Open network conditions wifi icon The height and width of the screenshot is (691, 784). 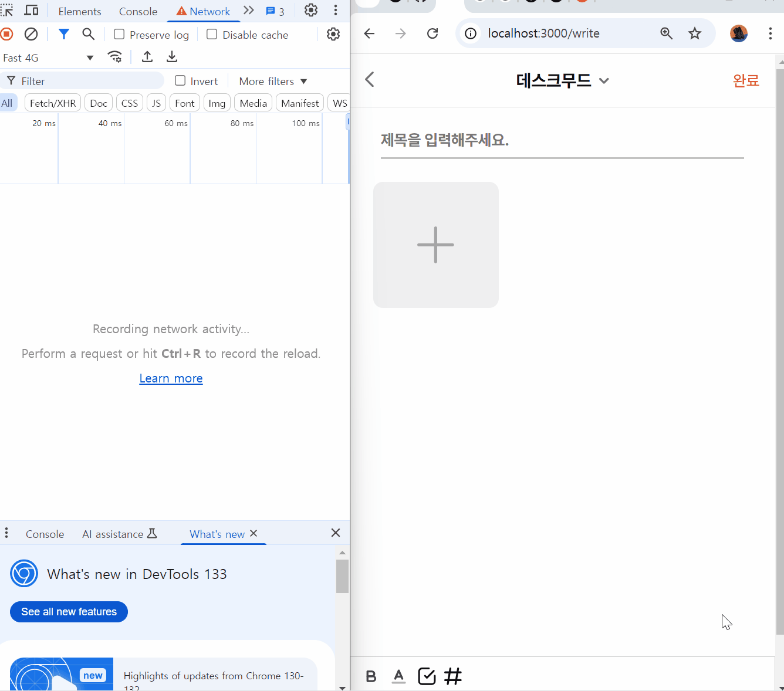[115, 57]
